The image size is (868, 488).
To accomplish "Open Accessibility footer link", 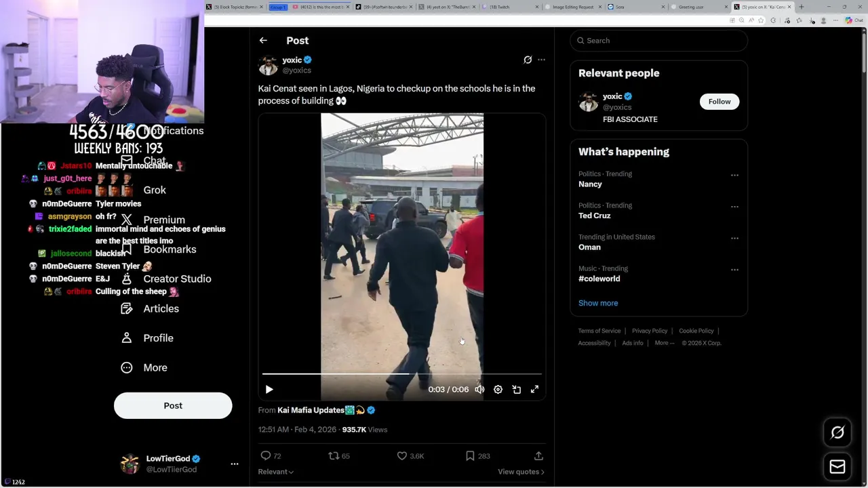I will [595, 343].
